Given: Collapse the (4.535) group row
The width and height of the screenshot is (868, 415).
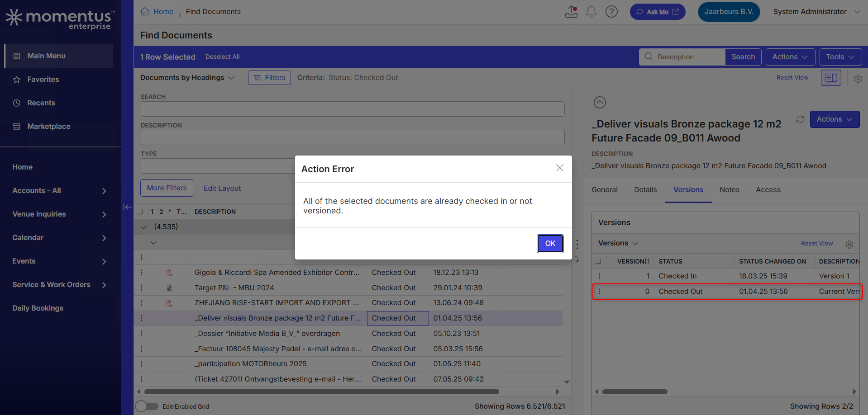Looking at the screenshot, I should [143, 227].
